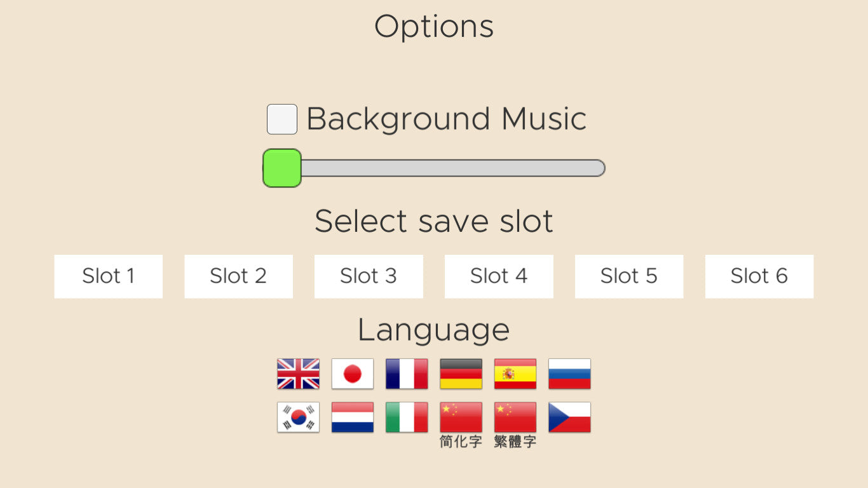Switch to the Dutch flag language

352,417
